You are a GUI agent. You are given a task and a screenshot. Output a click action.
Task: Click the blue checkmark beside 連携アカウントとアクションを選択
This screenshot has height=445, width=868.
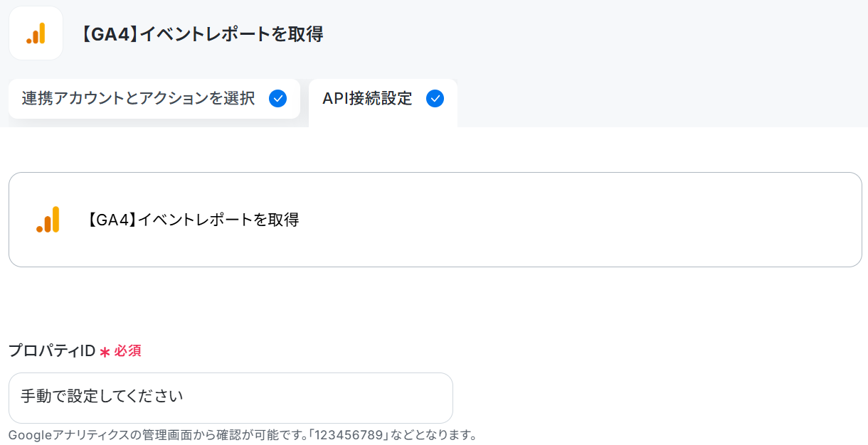278,99
